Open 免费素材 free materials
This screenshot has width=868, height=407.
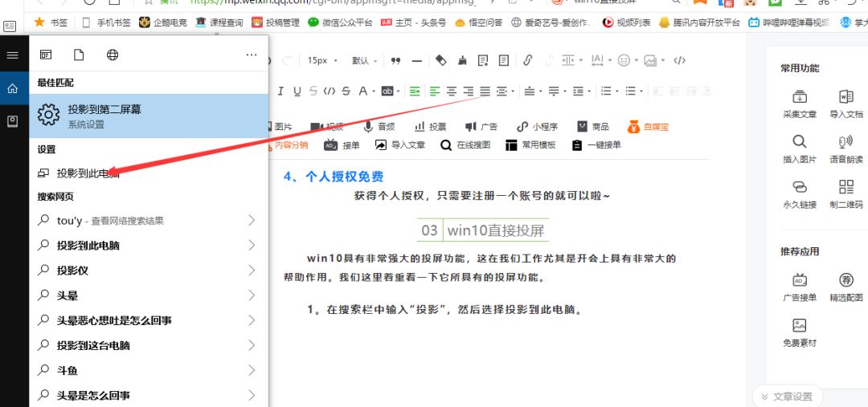(x=800, y=332)
